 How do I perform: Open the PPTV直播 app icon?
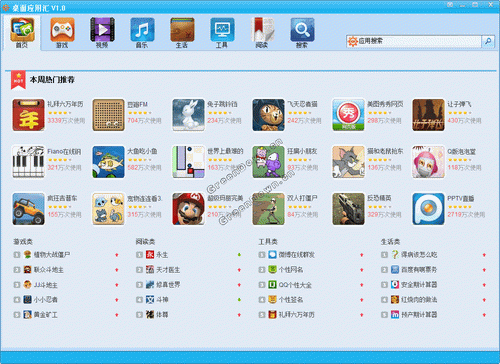428,209
